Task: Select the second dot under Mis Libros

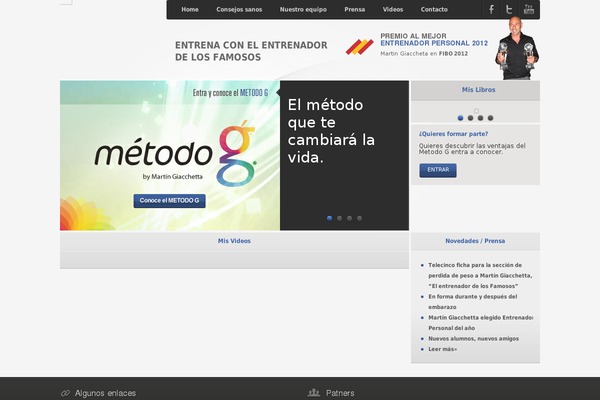Action: 470,118
